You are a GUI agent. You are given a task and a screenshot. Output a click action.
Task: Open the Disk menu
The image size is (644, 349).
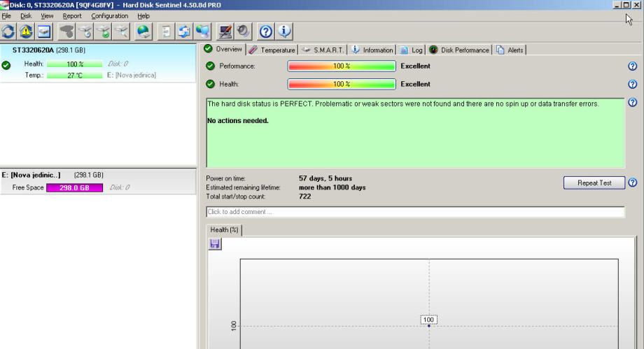[26, 16]
